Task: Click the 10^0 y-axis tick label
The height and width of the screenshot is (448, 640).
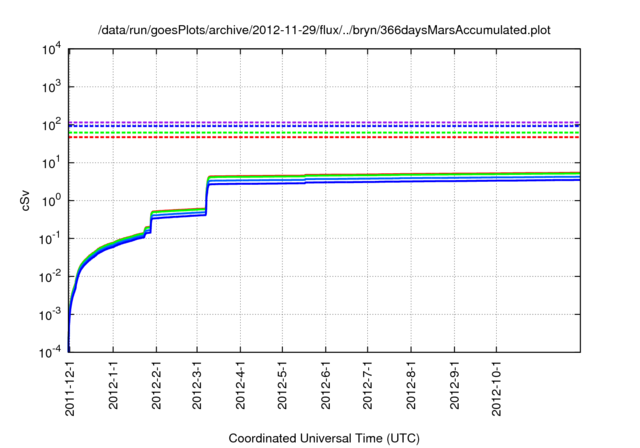Action: [x=51, y=201]
